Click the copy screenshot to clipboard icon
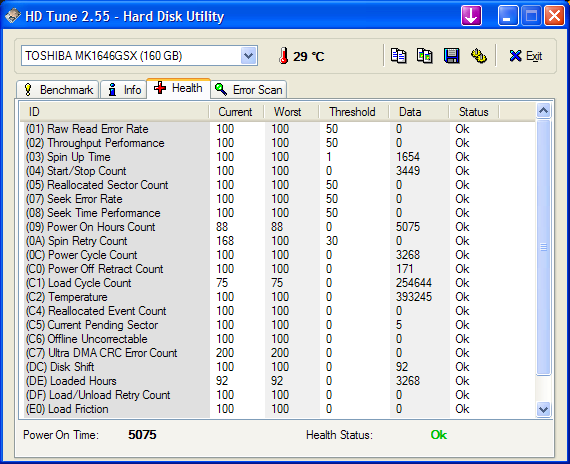 425,56
